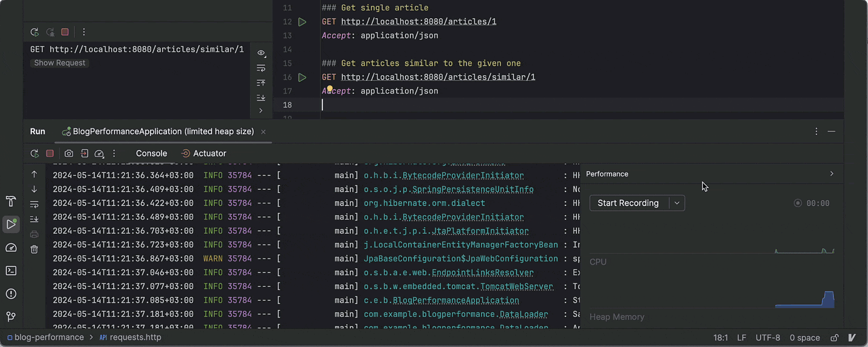868x347 pixels.
Task: Click the Start Recording button
Action: [x=628, y=203]
